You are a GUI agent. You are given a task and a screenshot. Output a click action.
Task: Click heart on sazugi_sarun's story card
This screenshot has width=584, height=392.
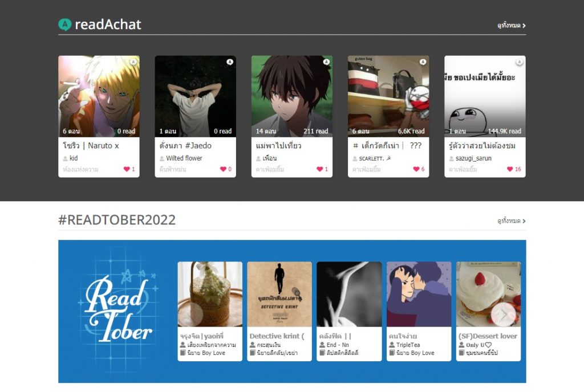tap(510, 169)
